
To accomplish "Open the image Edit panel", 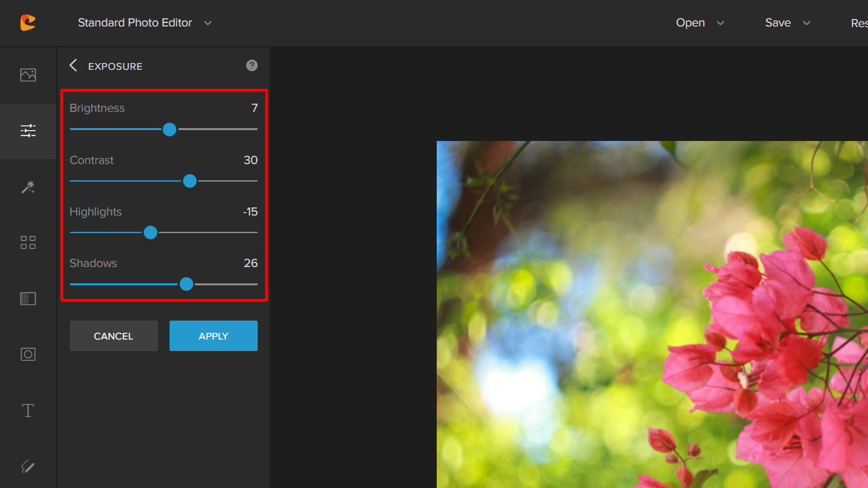I will coord(28,75).
